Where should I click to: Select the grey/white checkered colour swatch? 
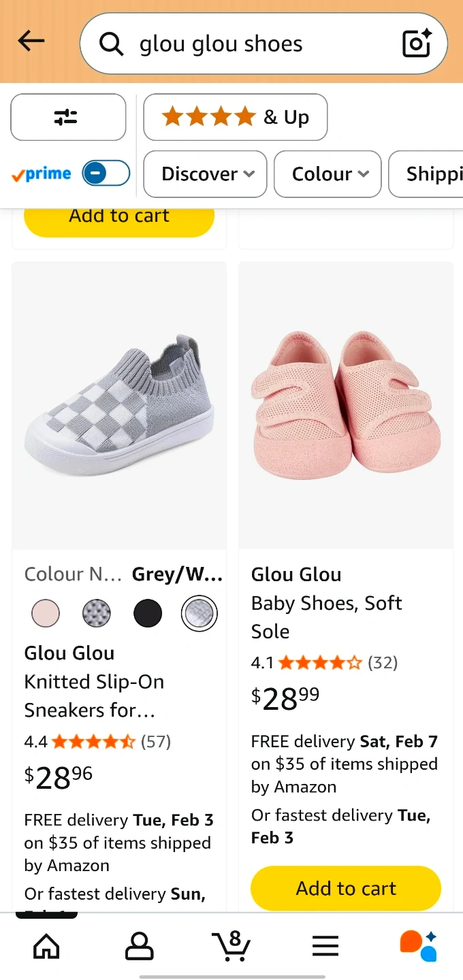click(x=199, y=613)
